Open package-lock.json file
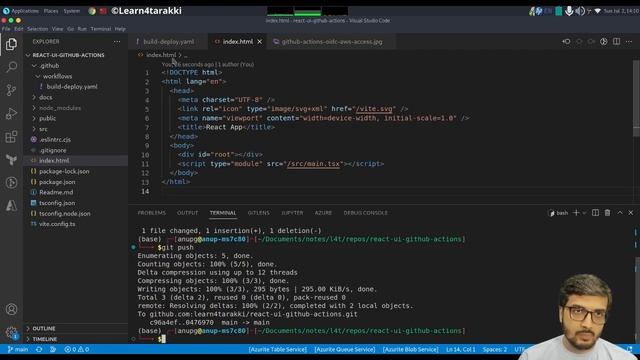Viewport: 640px width, 360px height. [x=64, y=171]
